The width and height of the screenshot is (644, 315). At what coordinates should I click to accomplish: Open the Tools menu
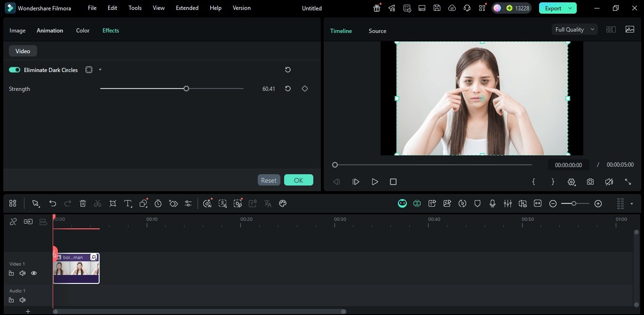pos(135,8)
